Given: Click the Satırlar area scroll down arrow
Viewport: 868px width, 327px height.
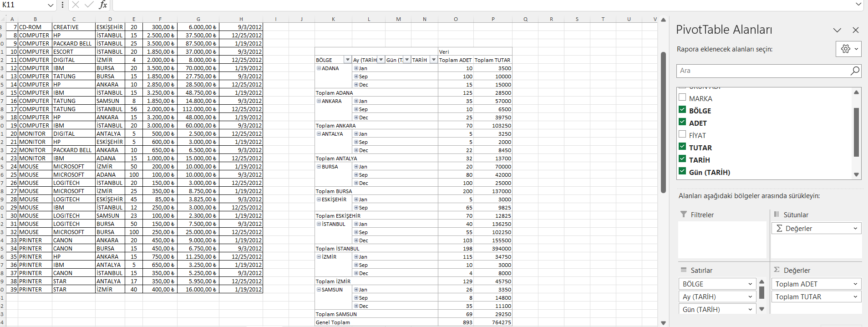Looking at the screenshot, I should [x=761, y=309].
